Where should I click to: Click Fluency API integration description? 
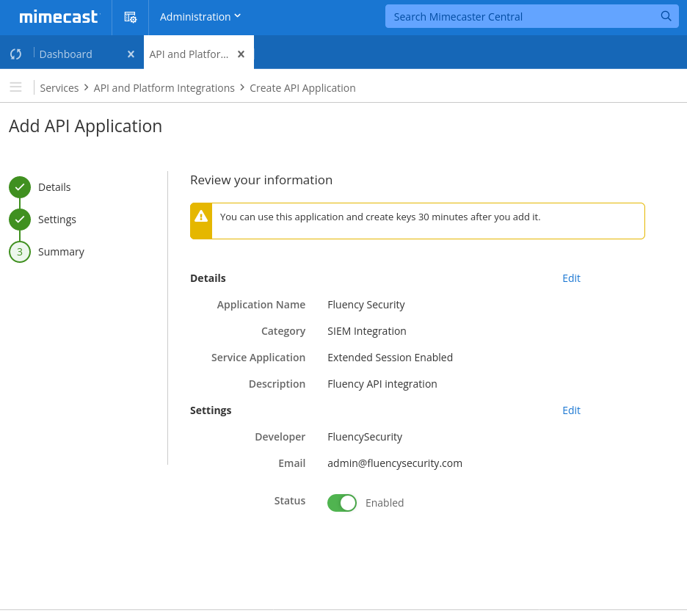pyautogui.click(x=382, y=384)
